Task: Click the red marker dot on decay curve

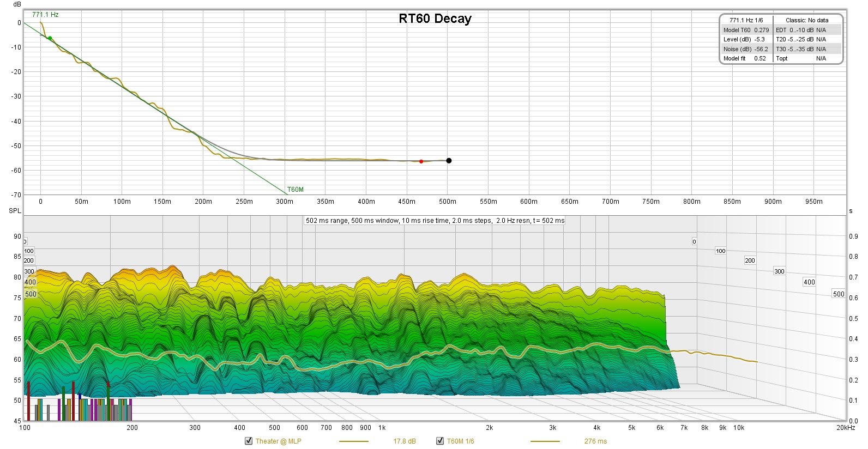Action: coord(421,161)
